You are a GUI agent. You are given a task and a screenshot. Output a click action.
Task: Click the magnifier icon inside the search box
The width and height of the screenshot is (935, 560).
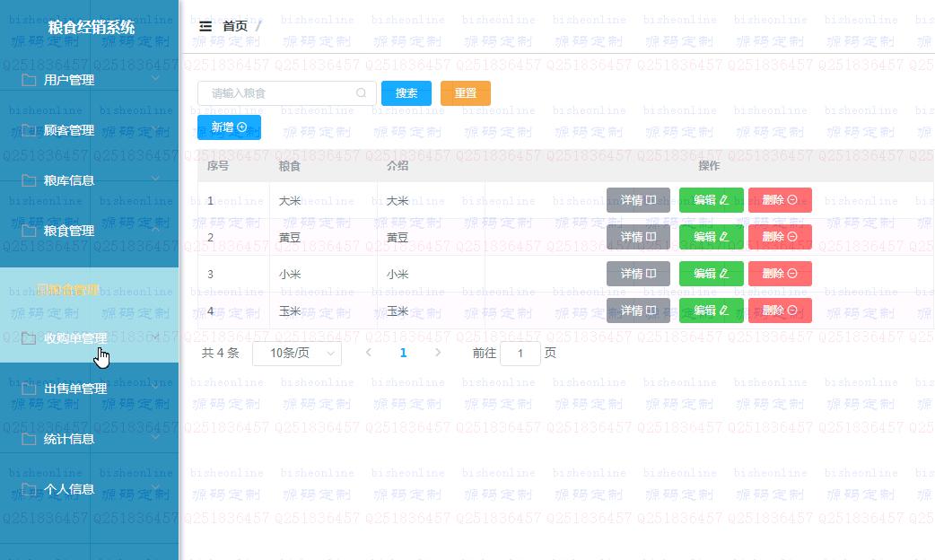tap(361, 93)
